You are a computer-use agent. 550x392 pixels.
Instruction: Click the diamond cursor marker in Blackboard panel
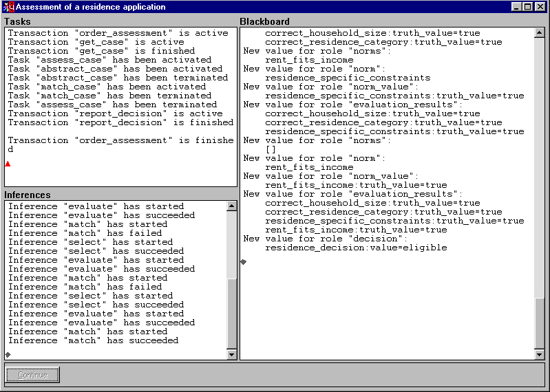tap(243, 261)
